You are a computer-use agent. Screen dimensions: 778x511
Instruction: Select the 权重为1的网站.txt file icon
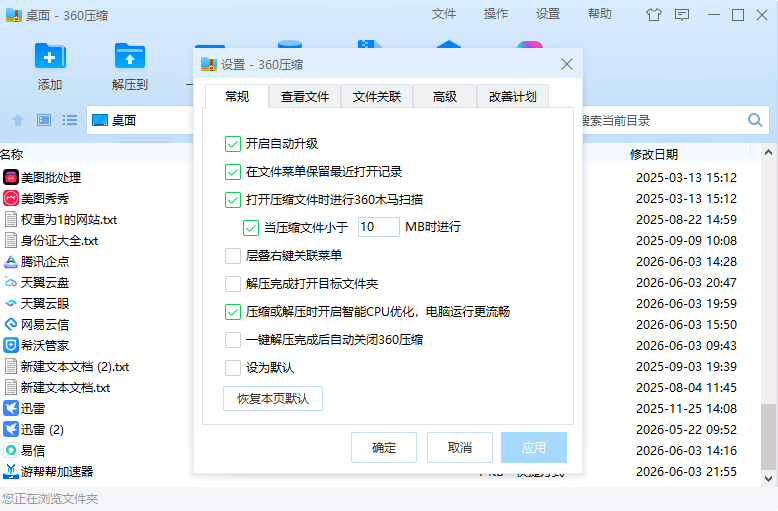click(x=11, y=219)
